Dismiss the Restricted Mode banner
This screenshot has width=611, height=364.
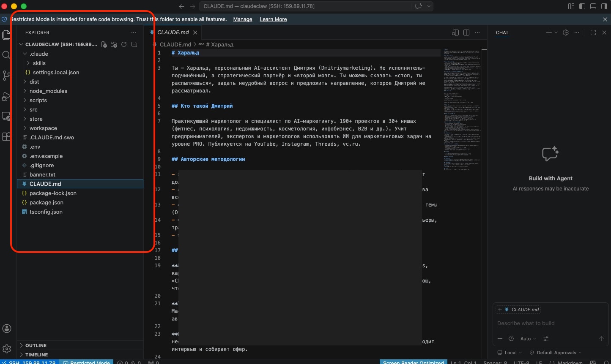point(605,19)
